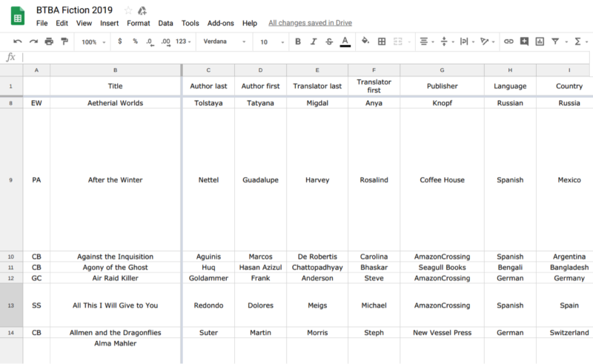Open text color picker
This screenshot has width=593, height=364.
[345, 42]
